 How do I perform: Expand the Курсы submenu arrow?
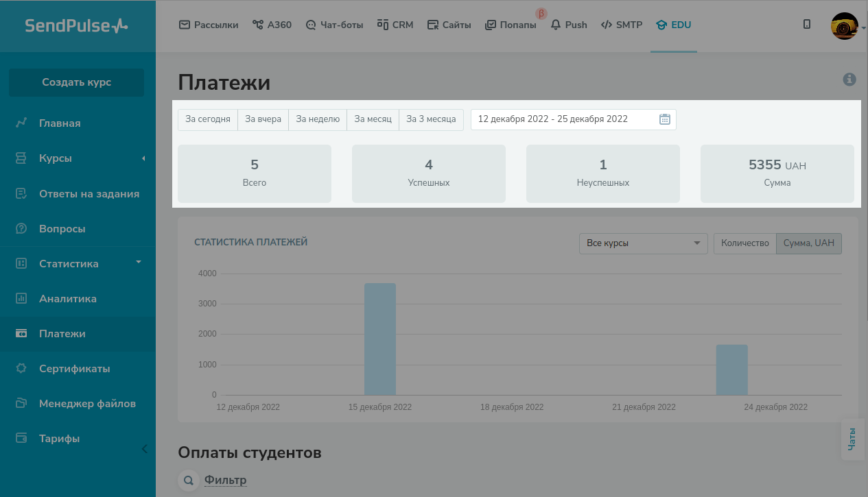143,158
